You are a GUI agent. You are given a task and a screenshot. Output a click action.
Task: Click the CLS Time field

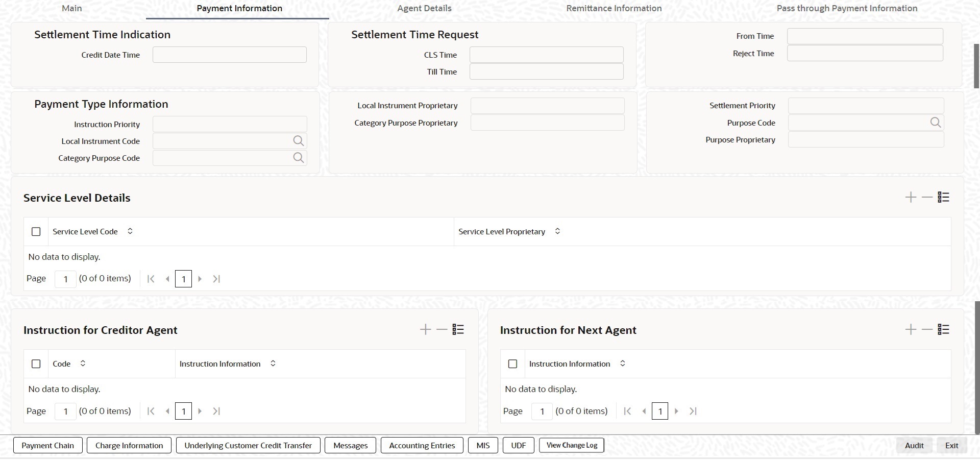pos(547,55)
